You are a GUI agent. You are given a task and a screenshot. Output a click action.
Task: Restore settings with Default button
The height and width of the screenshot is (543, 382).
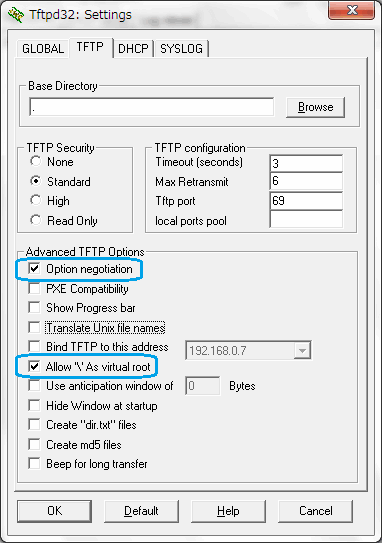pos(141,511)
